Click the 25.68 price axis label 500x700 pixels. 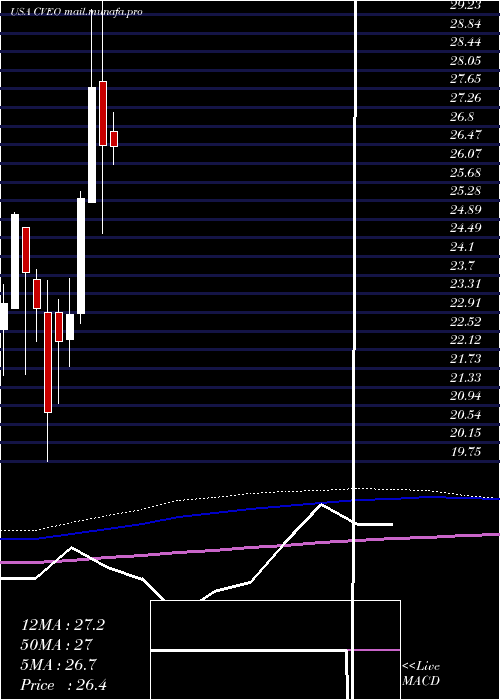[465, 172]
